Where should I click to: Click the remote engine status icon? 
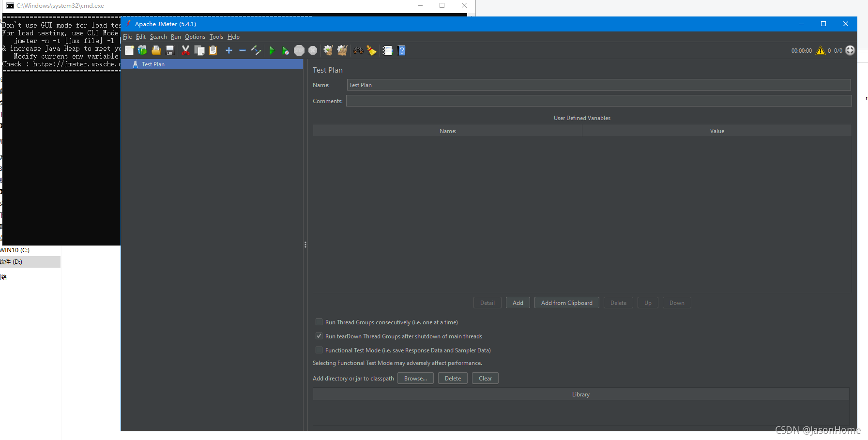coord(850,50)
